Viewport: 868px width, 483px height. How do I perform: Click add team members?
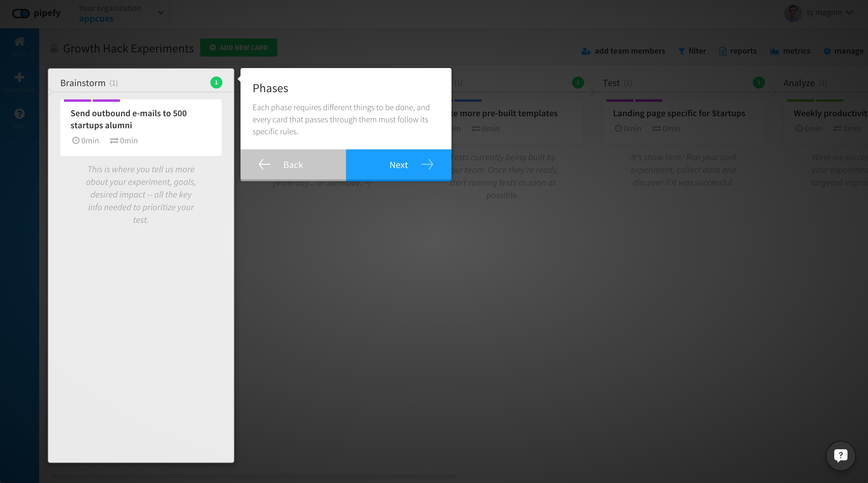[x=623, y=51]
